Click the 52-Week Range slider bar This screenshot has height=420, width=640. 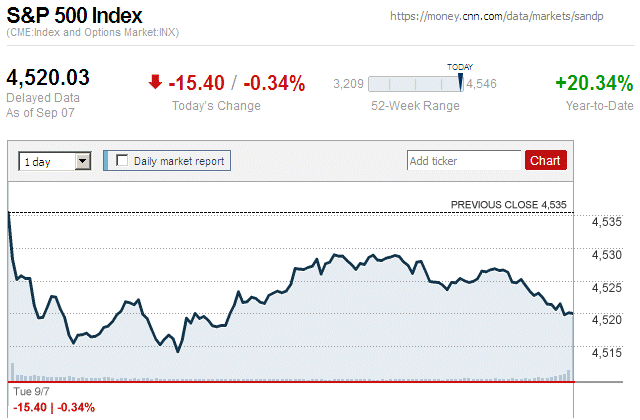pyautogui.click(x=413, y=84)
